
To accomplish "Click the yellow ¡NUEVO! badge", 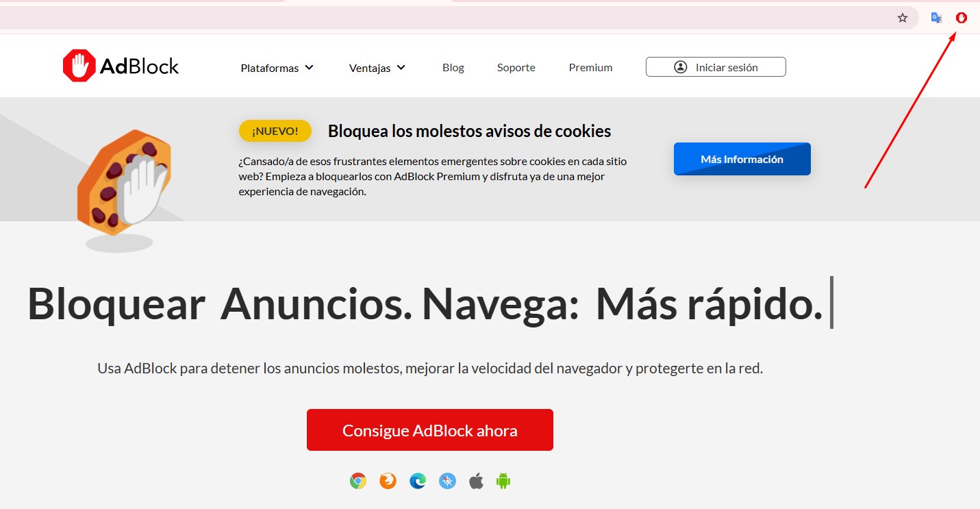I will click(x=275, y=130).
